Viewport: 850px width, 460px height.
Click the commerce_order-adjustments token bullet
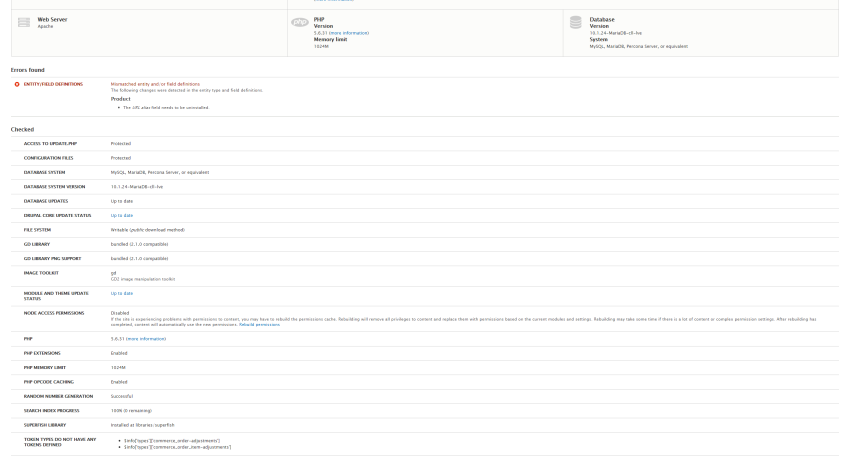click(x=171, y=441)
